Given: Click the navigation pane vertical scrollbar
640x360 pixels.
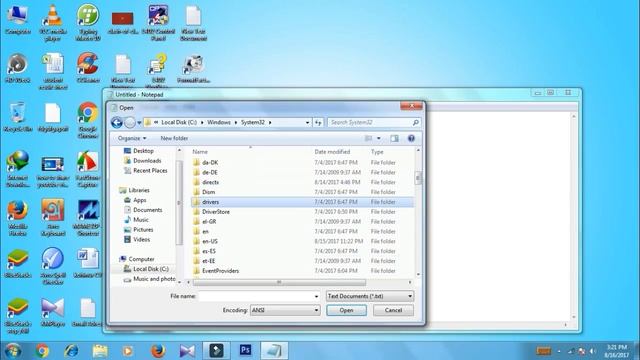Looking at the screenshot, I should point(179,202).
